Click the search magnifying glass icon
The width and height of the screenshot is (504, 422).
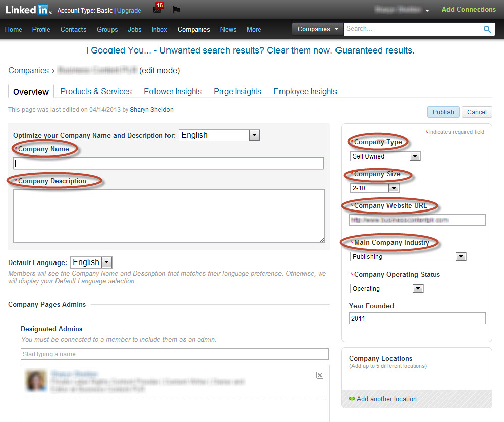click(x=487, y=29)
